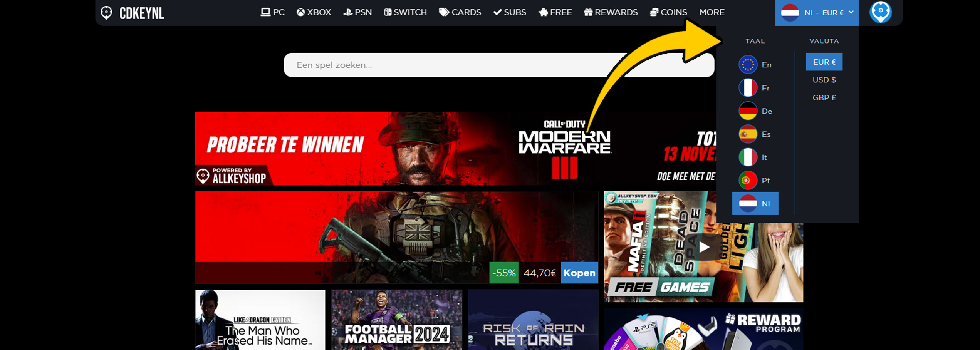This screenshot has width=980, height=350.
Task: Click the CDKEYNL logo icon
Action: pos(106,13)
